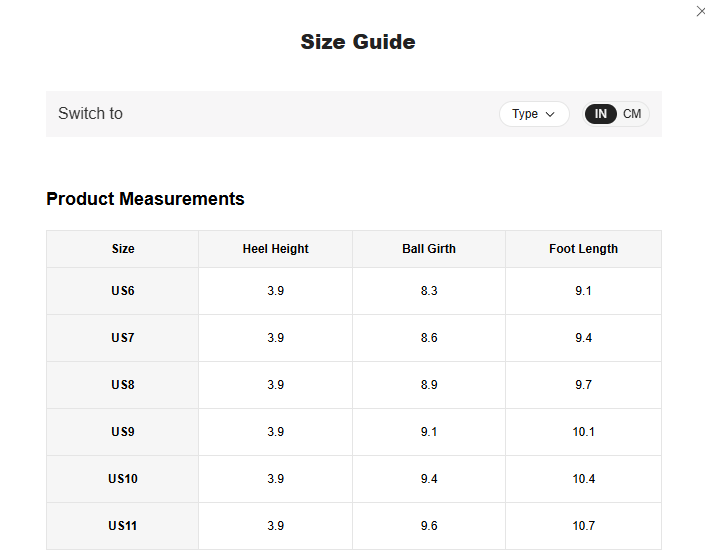The height and width of the screenshot is (559, 705).
Task: Select the US10 size row label
Action: coord(123,479)
